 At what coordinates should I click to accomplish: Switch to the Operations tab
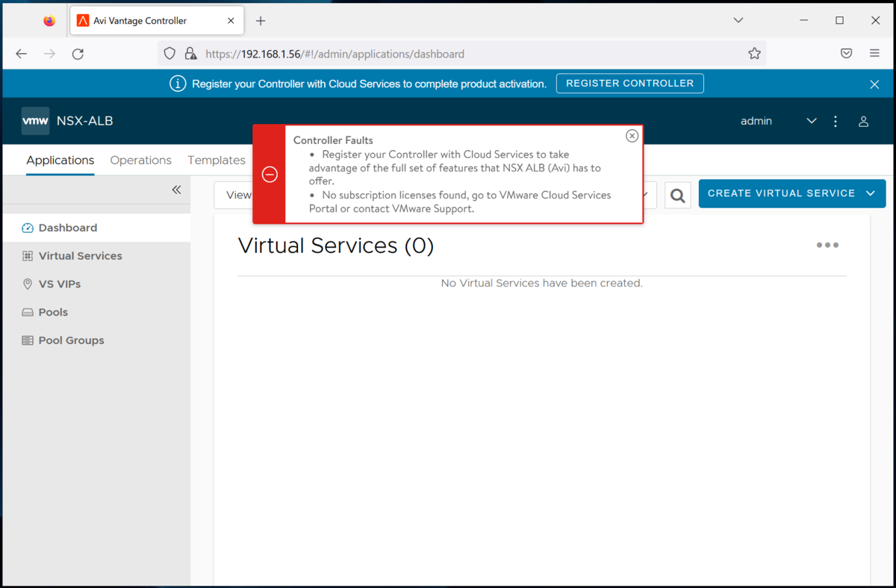140,160
